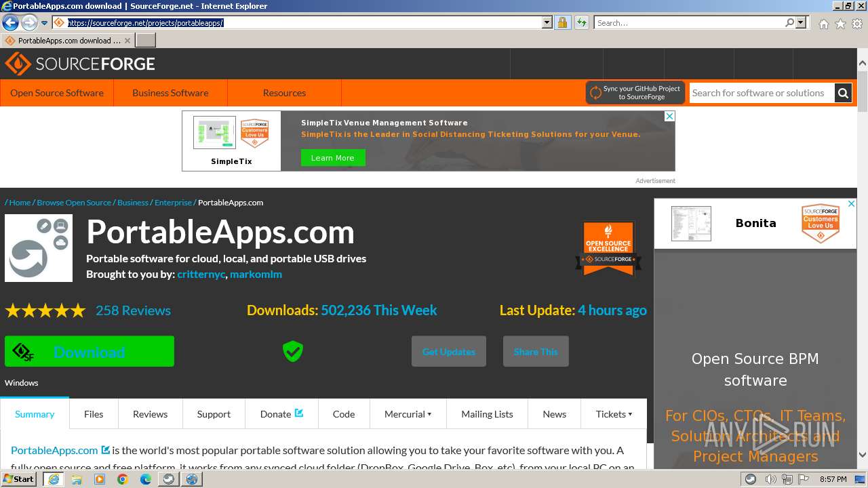Switch to the Files tab
Screen dimensions: 868x488
tap(94, 414)
